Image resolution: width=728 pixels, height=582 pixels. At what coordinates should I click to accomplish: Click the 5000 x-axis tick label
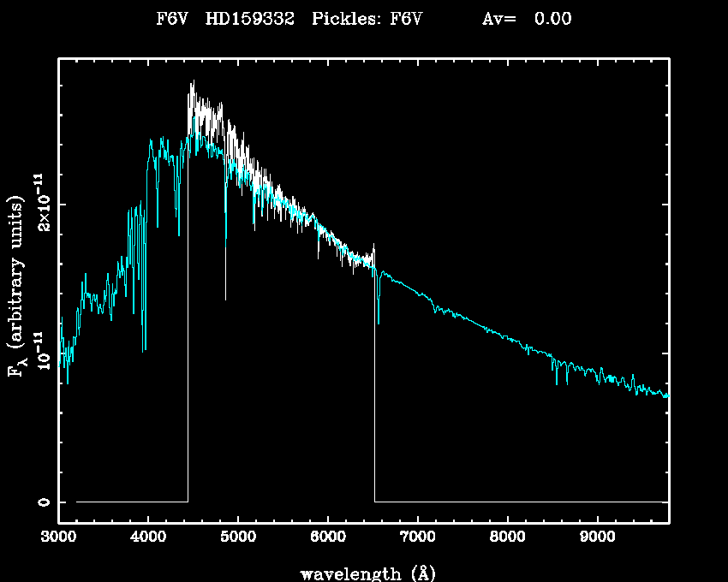pyautogui.click(x=238, y=538)
